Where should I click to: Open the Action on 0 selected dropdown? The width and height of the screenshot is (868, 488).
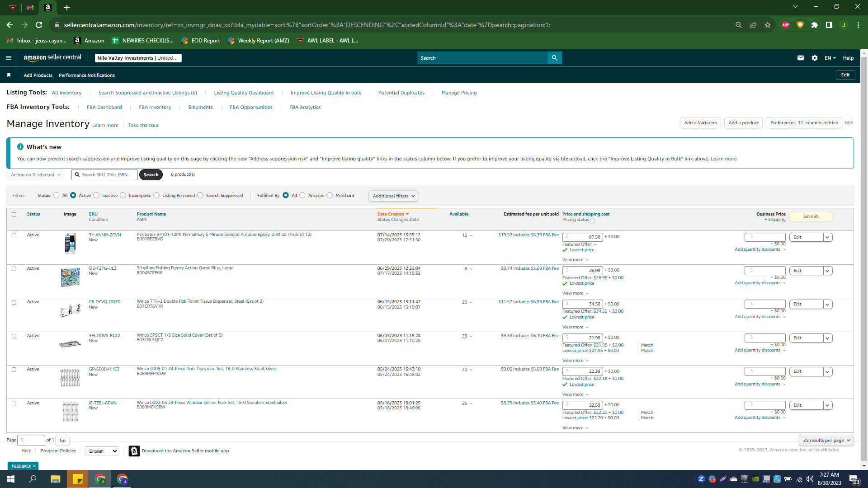(x=35, y=175)
